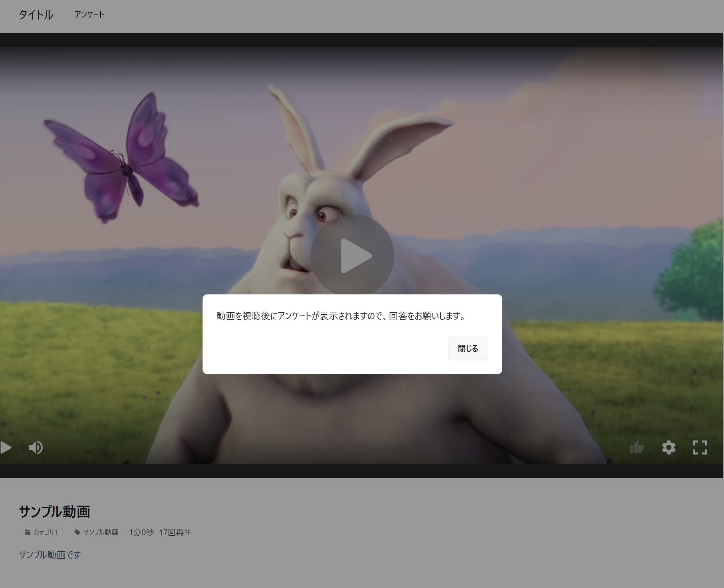Click the サンプル動画です description text
The width and height of the screenshot is (724, 588).
click(50, 555)
